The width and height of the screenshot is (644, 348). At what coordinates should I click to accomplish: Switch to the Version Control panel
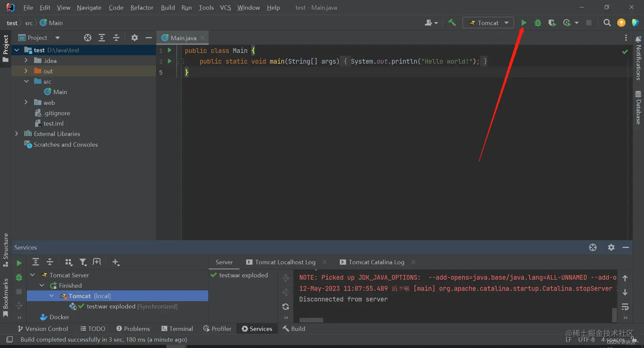(x=43, y=328)
